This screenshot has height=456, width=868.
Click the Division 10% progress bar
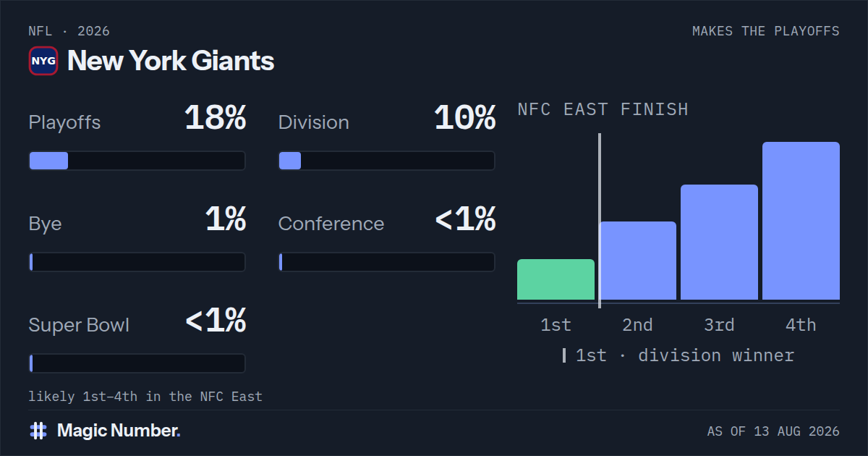point(387,161)
